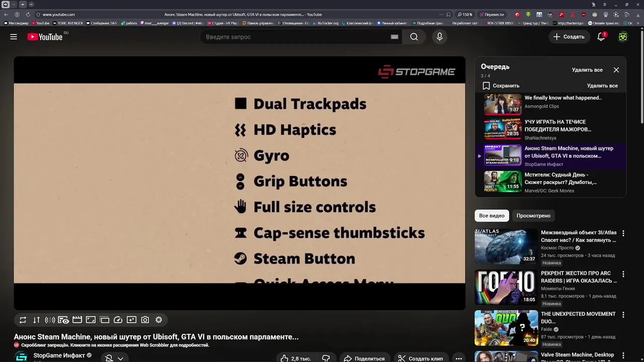This screenshot has height=362, width=644.
Task: Open YouTube notifications bell
Action: 601,37
